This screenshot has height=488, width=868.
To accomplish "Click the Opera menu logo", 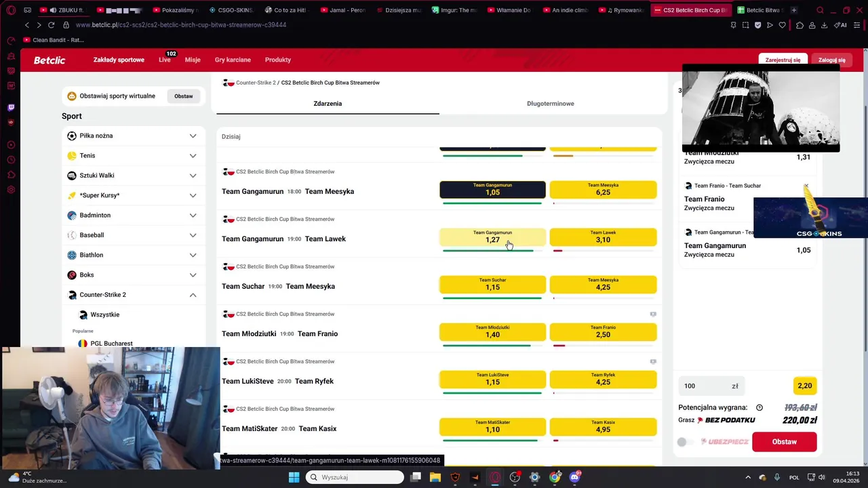I will click(x=11, y=10).
